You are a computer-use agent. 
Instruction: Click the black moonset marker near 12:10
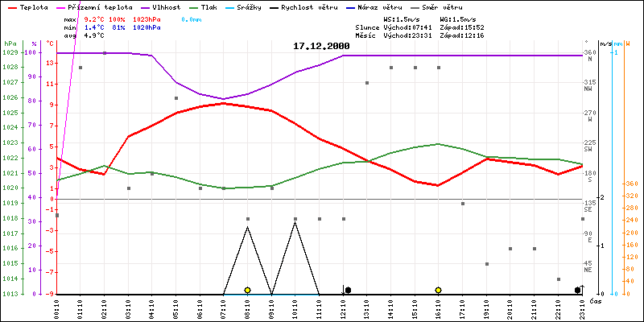click(348, 290)
